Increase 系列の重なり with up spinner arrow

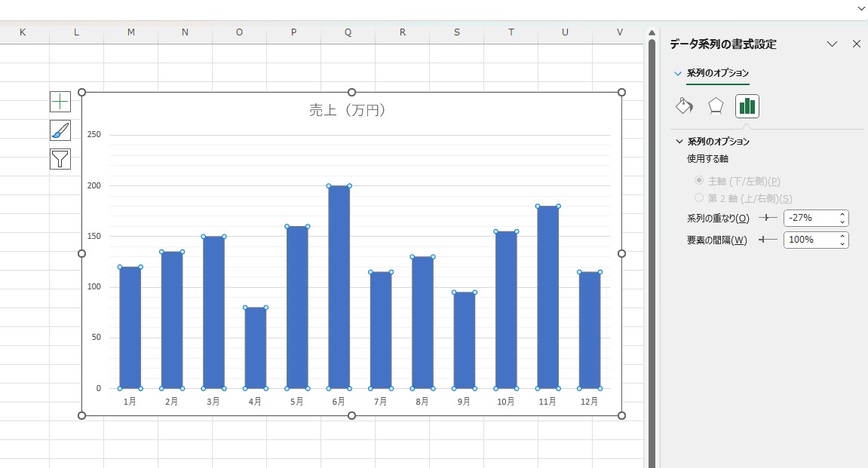(842, 214)
